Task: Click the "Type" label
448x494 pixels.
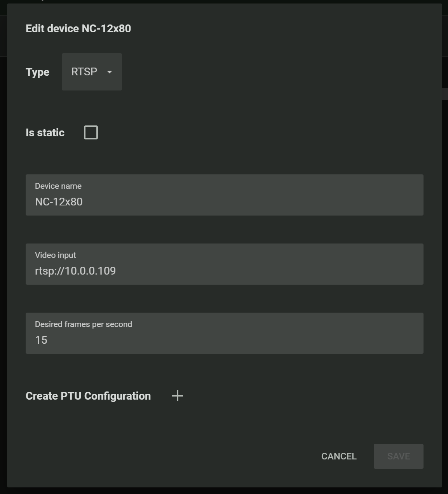Action: coord(37,72)
